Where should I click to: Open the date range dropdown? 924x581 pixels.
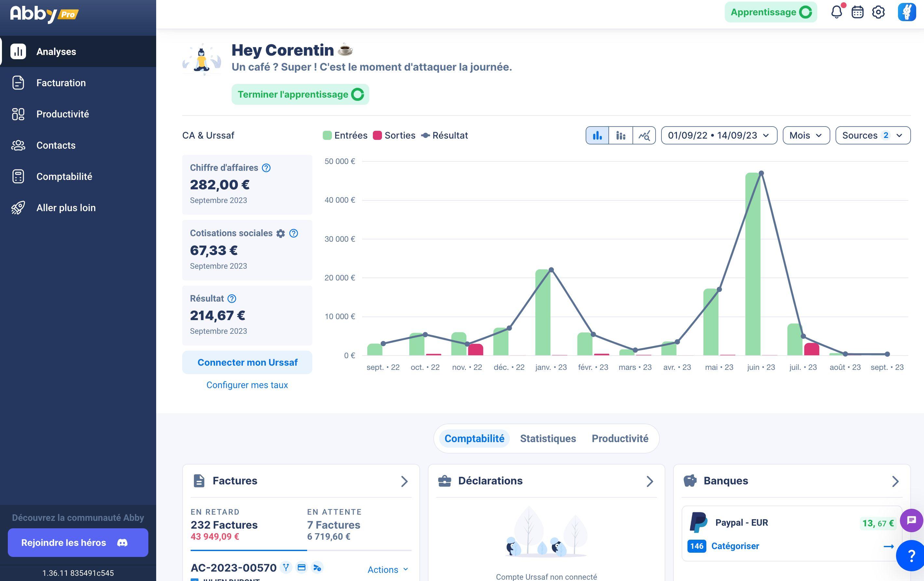click(719, 135)
